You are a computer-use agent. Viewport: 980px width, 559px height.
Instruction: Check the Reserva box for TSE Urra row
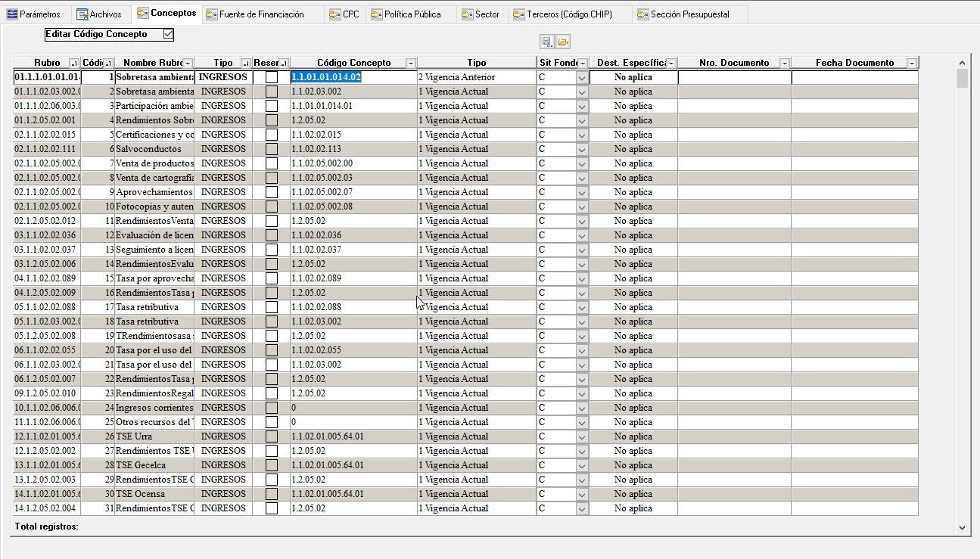[271, 436]
